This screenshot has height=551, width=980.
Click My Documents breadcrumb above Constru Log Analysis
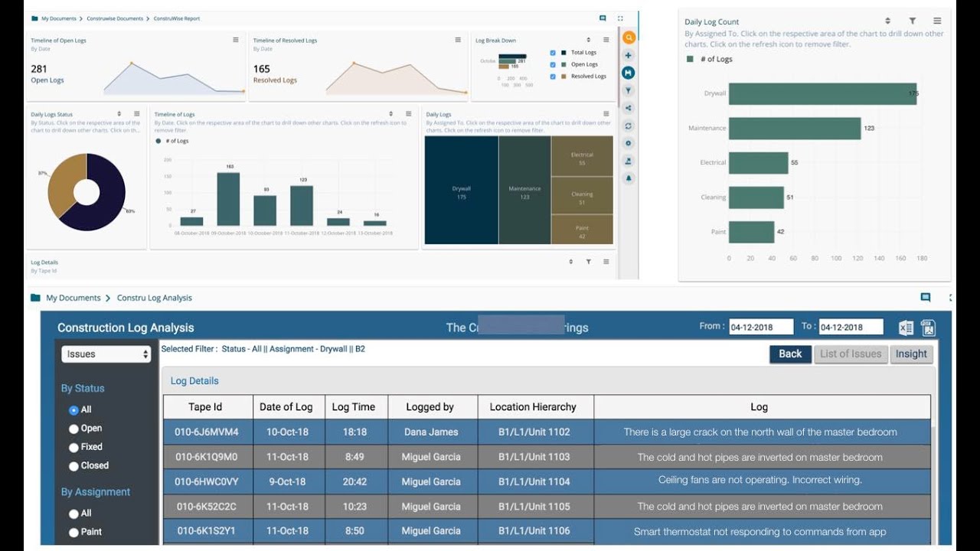(73, 298)
